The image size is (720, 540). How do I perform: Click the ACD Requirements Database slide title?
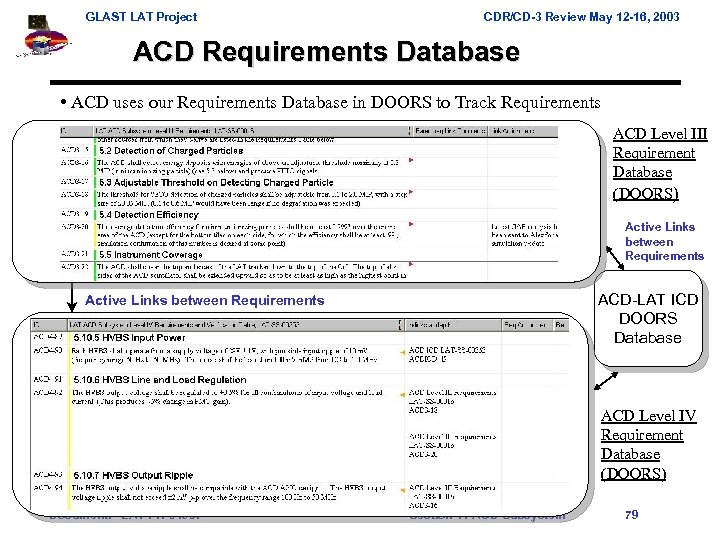click(326, 51)
